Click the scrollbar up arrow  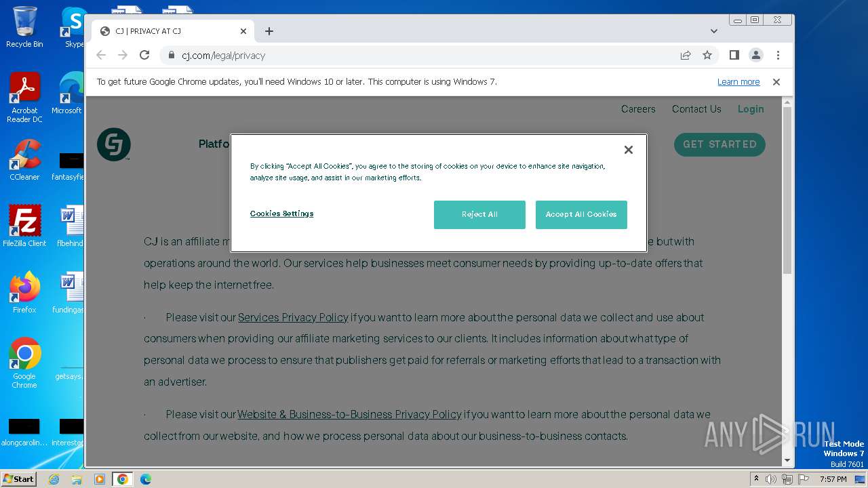tap(787, 102)
